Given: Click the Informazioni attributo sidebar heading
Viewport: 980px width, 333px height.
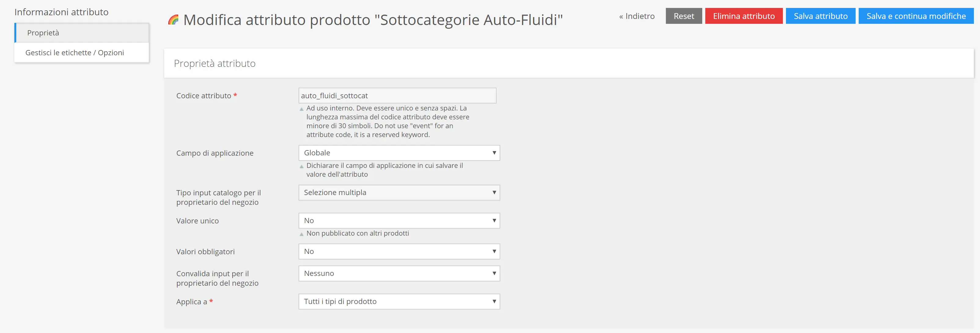Looking at the screenshot, I should pyautogui.click(x=61, y=12).
